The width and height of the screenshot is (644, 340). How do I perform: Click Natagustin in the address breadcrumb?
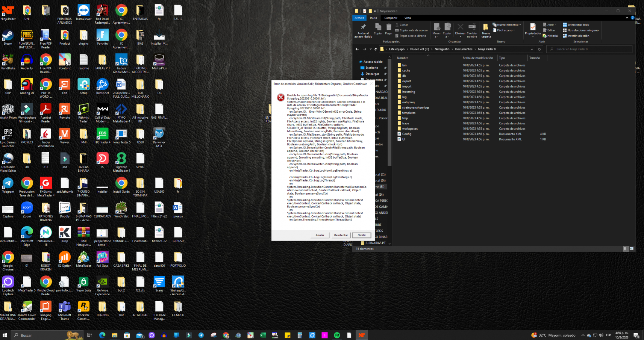click(442, 49)
